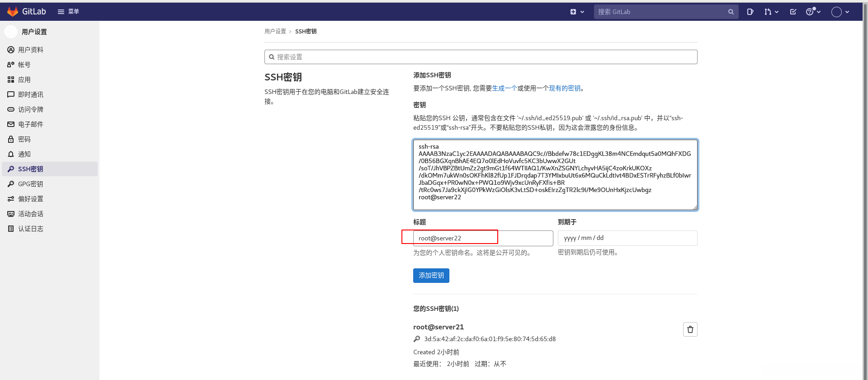Click the 访问令牌 token icon
Image resolution: width=868 pixels, height=380 pixels.
11,109
